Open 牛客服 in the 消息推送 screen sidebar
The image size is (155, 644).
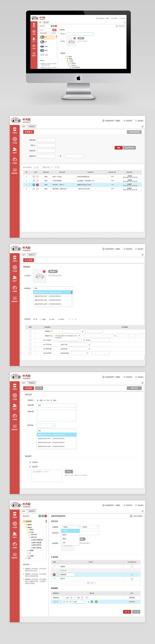(15, 161)
